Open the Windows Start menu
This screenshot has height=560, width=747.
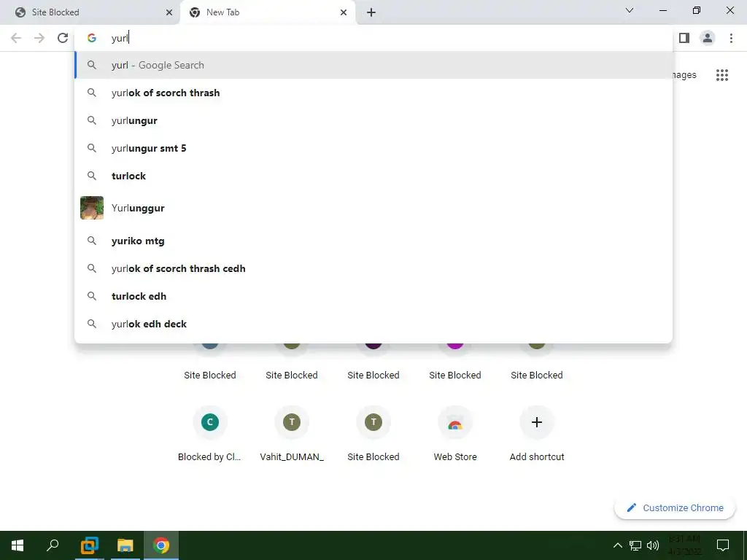coord(18,545)
